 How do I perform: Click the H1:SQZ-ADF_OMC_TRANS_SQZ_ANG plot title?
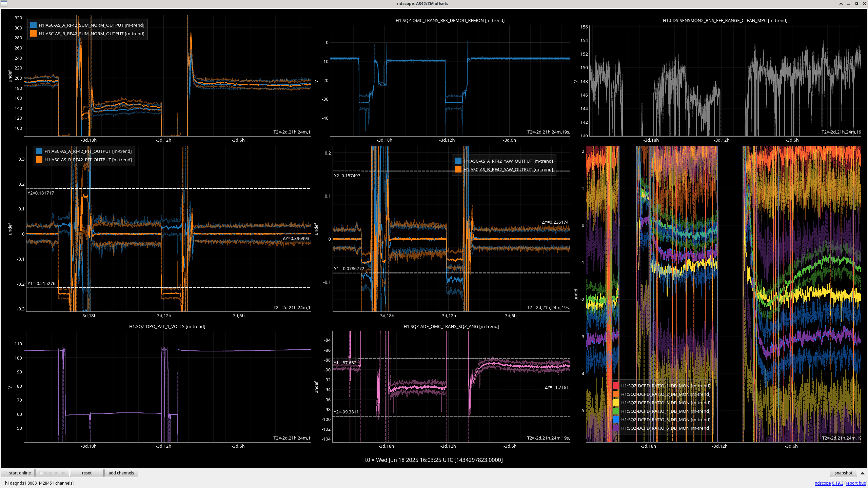451,326
